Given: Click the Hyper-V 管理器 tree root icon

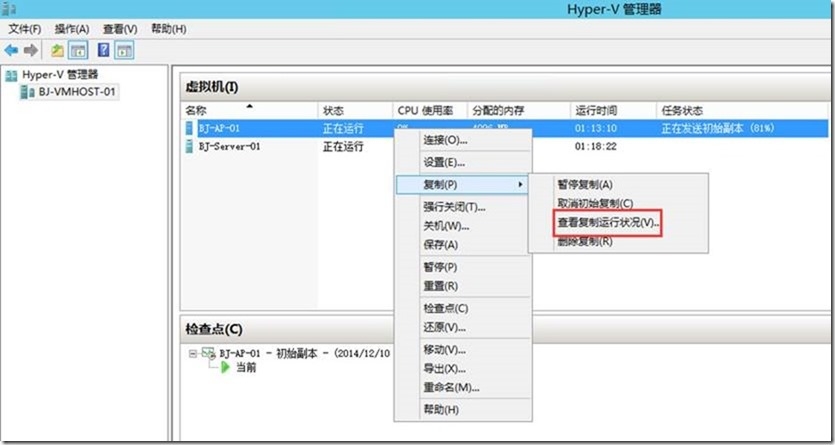Looking at the screenshot, I should (x=11, y=75).
